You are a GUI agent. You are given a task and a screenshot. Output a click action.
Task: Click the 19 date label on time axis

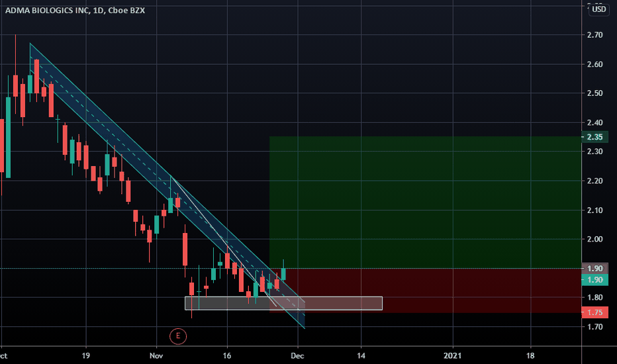[x=86, y=356]
